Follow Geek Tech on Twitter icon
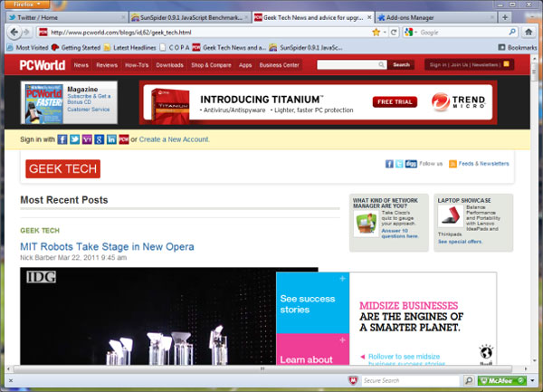543x392 pixels. pos(399,164)
